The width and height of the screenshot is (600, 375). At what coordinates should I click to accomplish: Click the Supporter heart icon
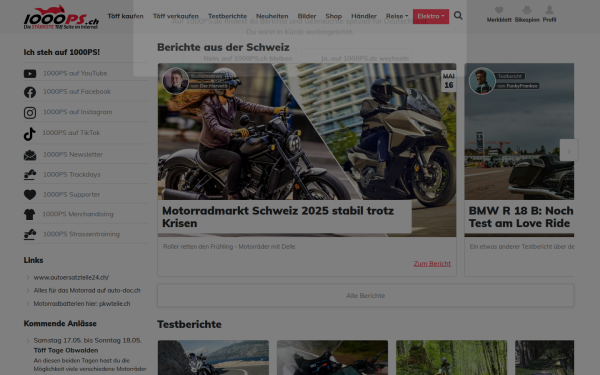click(x=30, y=194)
